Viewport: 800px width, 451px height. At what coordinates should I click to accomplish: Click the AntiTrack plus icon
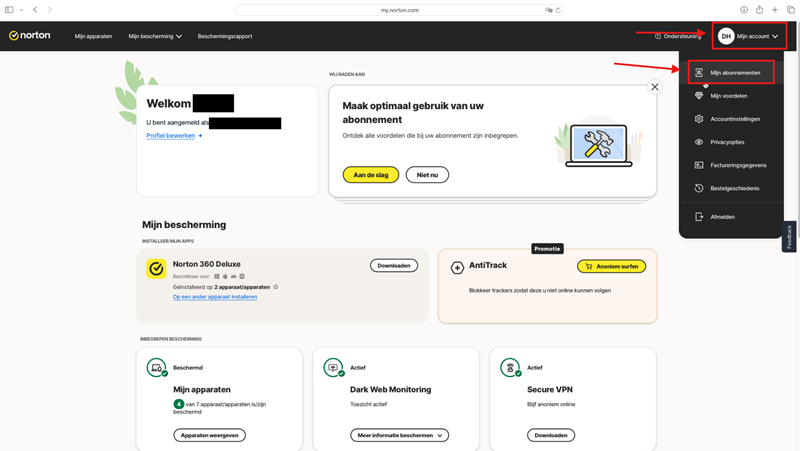(457, 267)
